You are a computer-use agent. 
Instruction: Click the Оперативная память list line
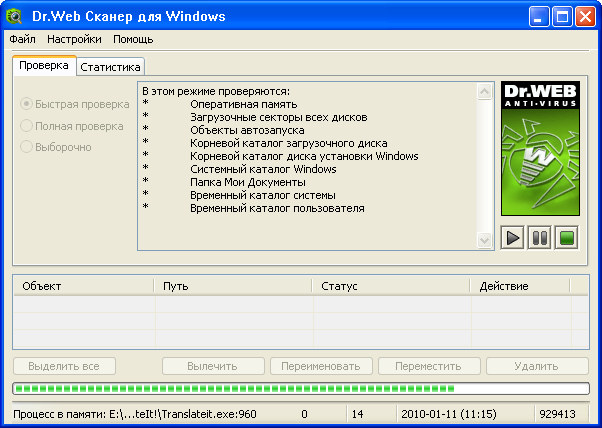coord(244,104)
